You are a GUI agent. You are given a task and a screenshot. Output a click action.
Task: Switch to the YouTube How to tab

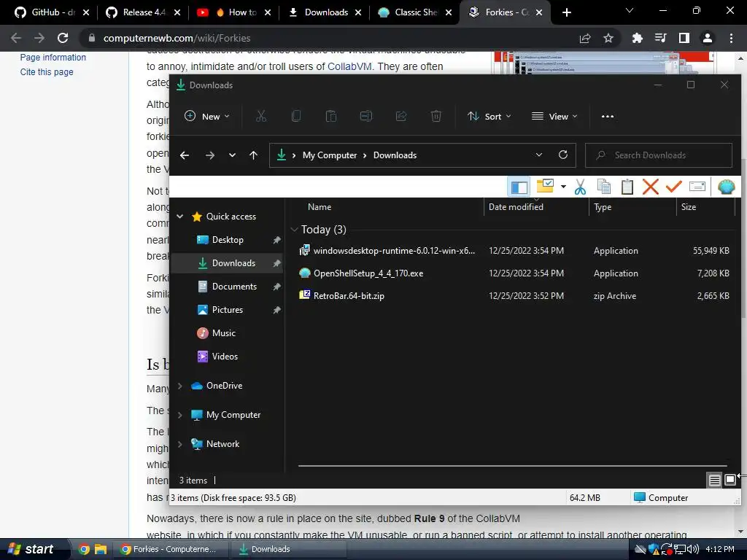pos(233,12)
